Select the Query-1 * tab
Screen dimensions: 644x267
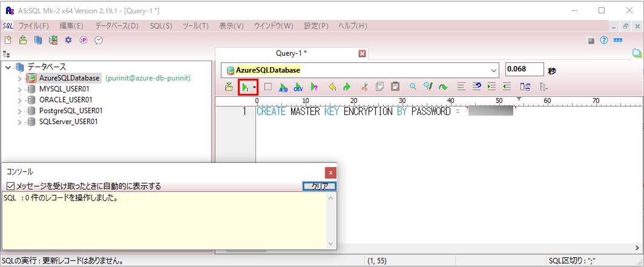click(x=292, y=53)
